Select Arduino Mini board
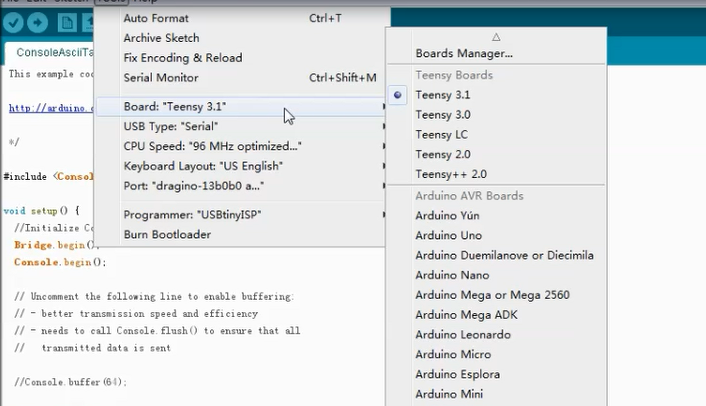This screenshot has width=706, height=406. pyautogui.click(x=496, y=394)
